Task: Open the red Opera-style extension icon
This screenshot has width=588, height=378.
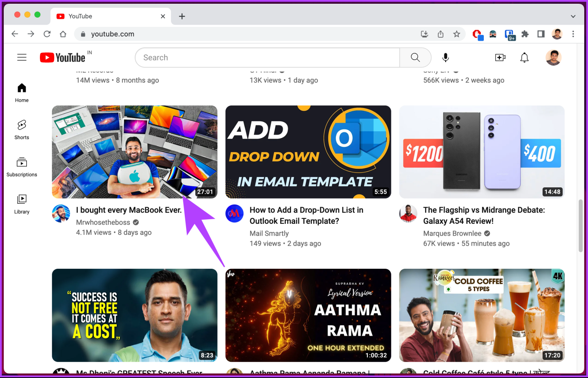Action: pyautogui.click(x=478, y=34)
